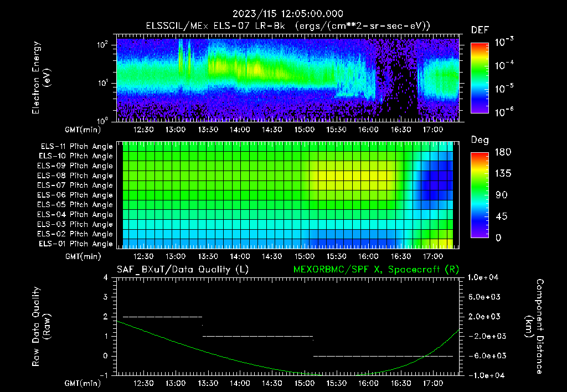
Task: Click the ELS-11 Pitch Angle row label
Action: click(x=76, y=147)
